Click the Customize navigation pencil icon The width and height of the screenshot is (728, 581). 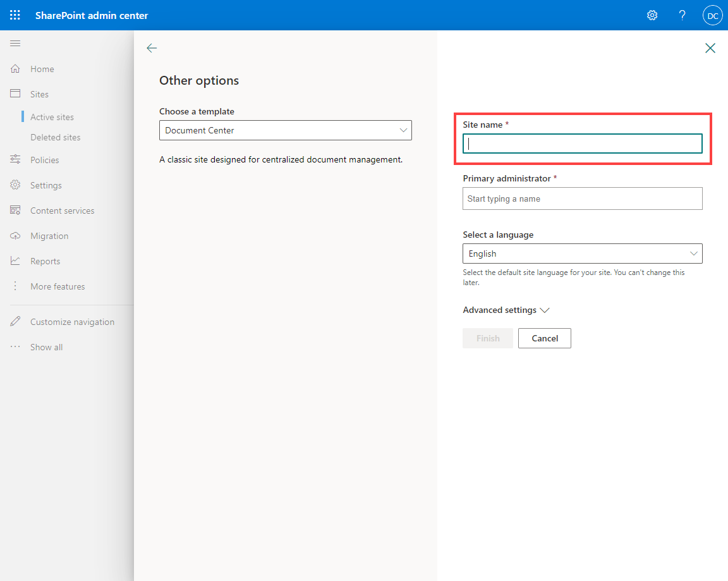(15, 321)
